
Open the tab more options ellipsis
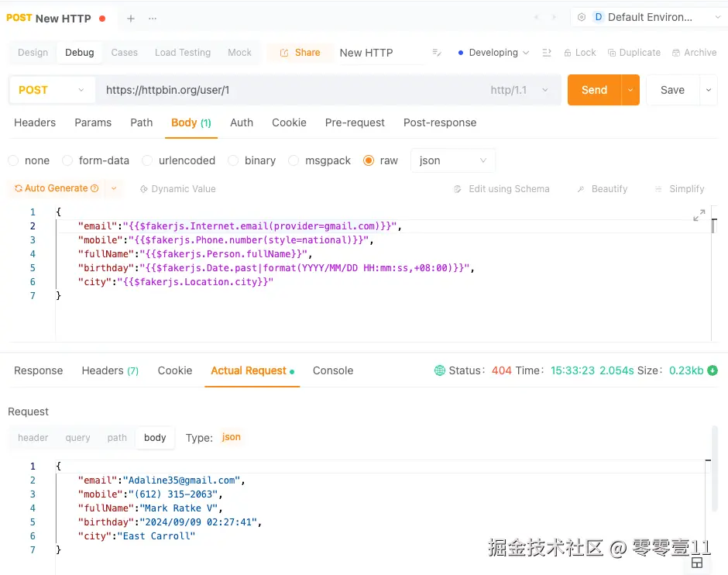[x=153, y=19]
